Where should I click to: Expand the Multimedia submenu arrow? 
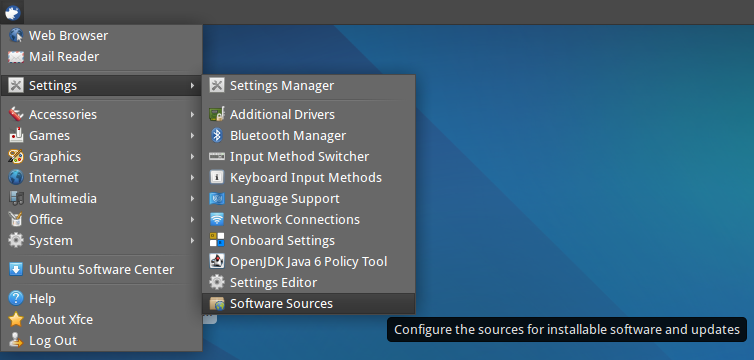point(192,199)
